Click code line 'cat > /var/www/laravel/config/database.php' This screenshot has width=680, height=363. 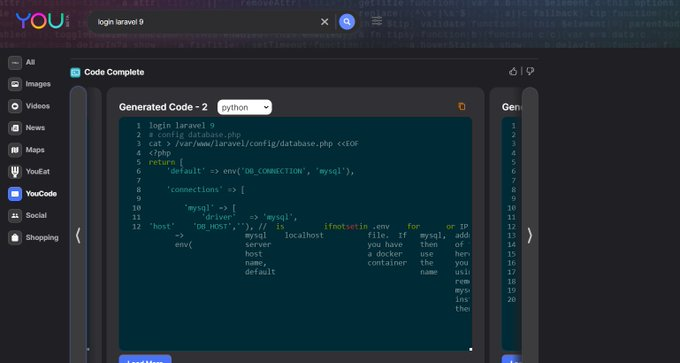pyautogui.click(x=254, y=144)
